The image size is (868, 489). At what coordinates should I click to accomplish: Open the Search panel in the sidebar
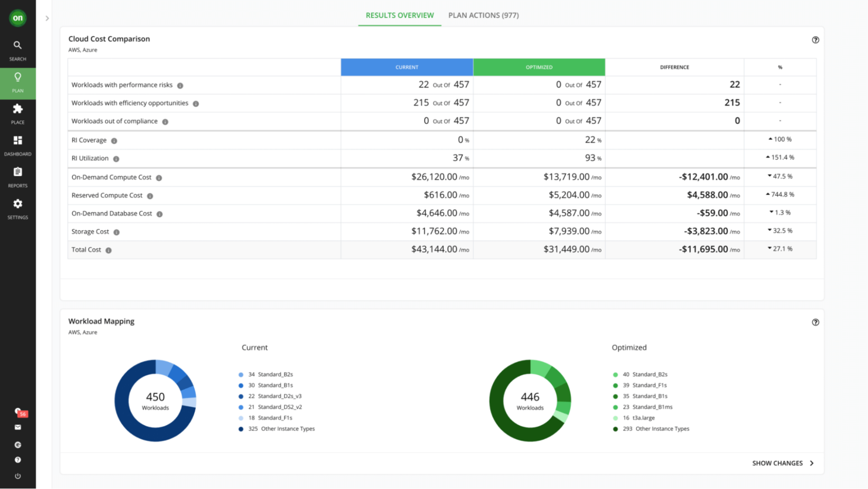click(x=18, y=50)
